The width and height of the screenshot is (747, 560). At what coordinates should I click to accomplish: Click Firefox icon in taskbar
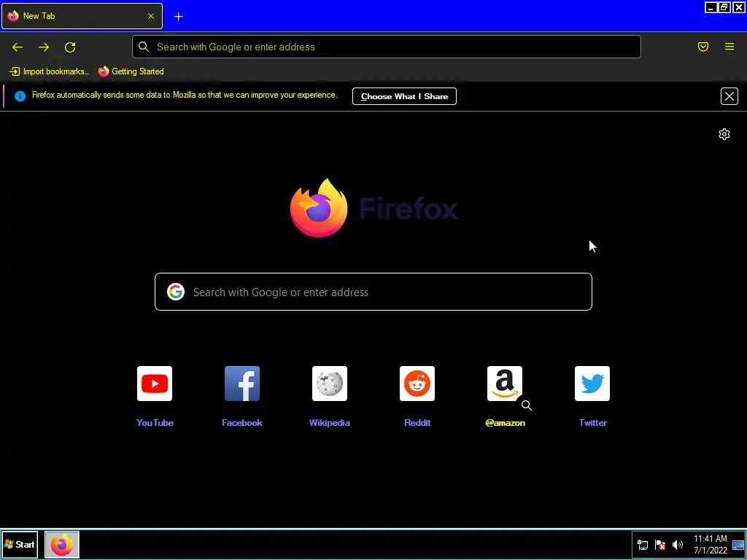62,545
